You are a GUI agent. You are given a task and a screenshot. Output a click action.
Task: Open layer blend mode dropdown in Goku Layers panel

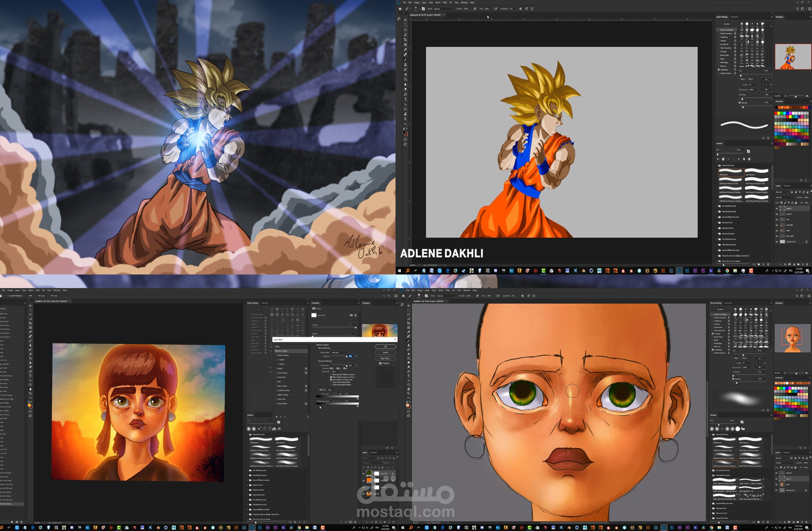(x=785, y=197)
